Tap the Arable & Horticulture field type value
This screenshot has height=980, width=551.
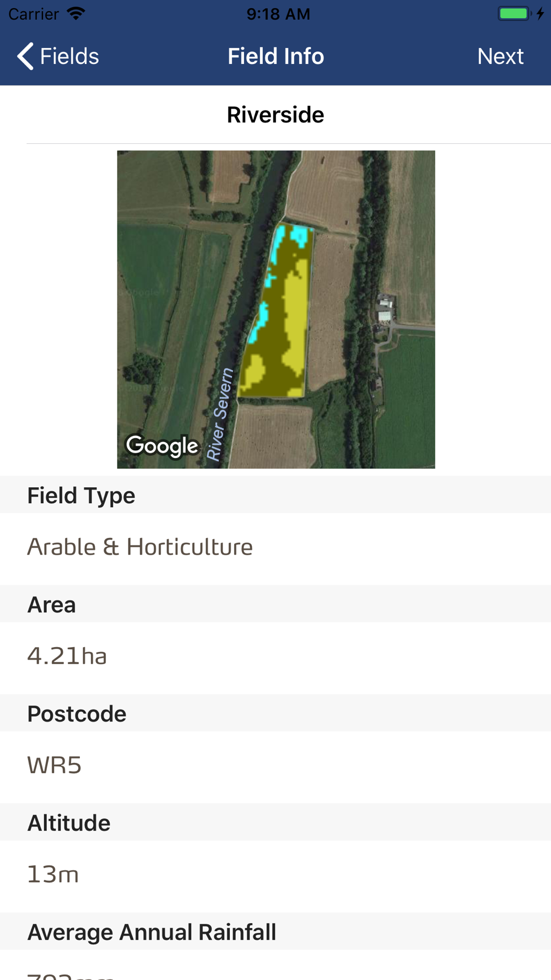pos(140,547)
